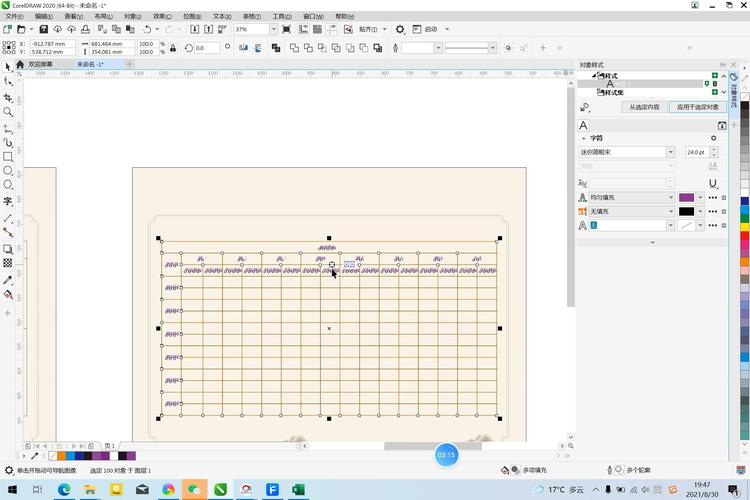Open the 文本 menu
Viewport: 750px width, 500px height.
pos(222,16)
